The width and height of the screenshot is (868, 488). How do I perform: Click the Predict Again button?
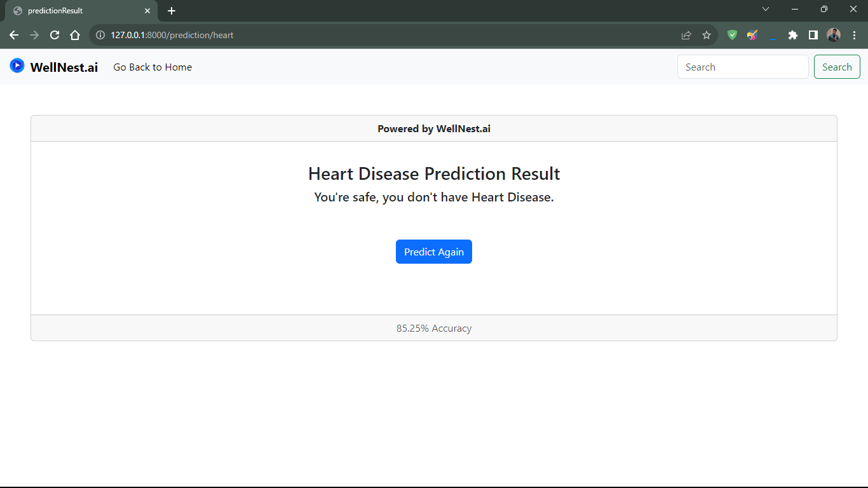click(434, 252)
